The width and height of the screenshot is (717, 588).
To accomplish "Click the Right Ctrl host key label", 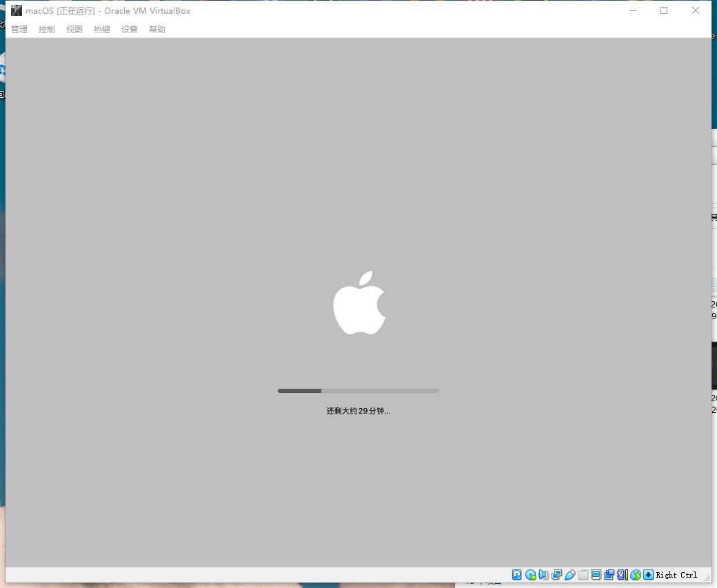I will (676, 575).
